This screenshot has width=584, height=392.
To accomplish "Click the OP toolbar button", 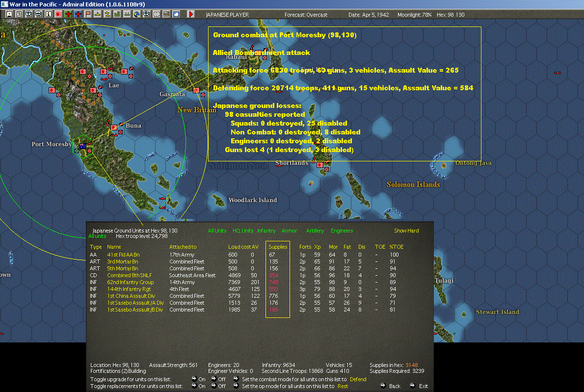I will pos(157,14).
